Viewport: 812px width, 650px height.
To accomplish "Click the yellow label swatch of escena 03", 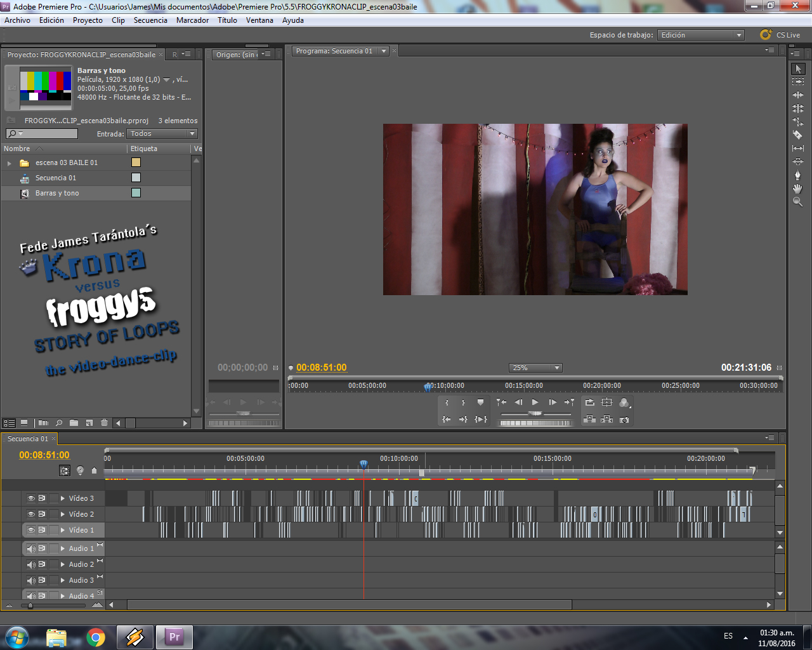I will point(136,162).
